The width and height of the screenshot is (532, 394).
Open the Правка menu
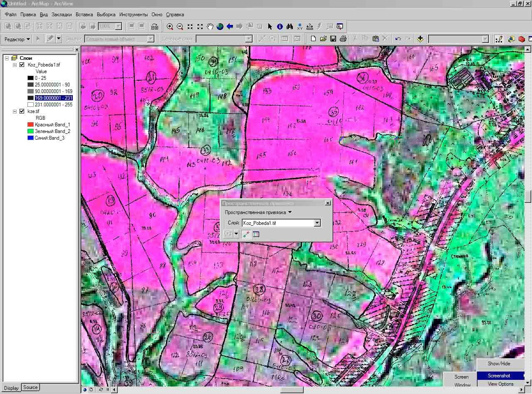coord(28,14)
